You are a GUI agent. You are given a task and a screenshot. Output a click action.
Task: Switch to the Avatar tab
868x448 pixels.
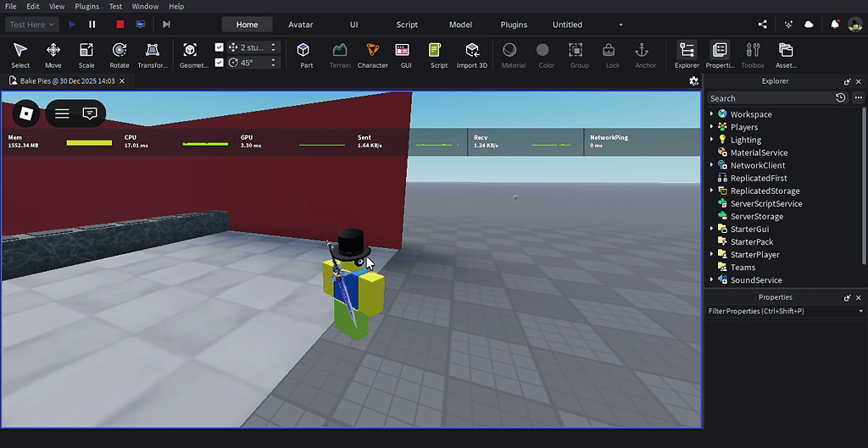301,25
